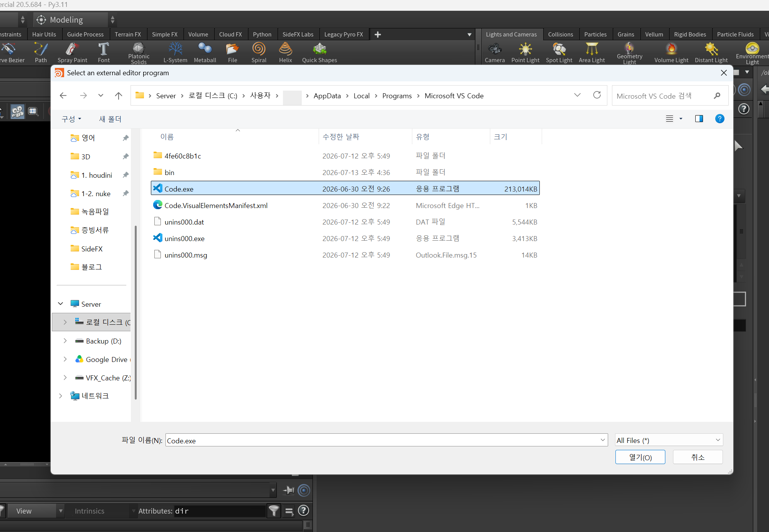Image resolution: width=769 pixels, height=532 pixels.
Task: Select the Spray Paint shelf tool
Action: pos(72,53)
